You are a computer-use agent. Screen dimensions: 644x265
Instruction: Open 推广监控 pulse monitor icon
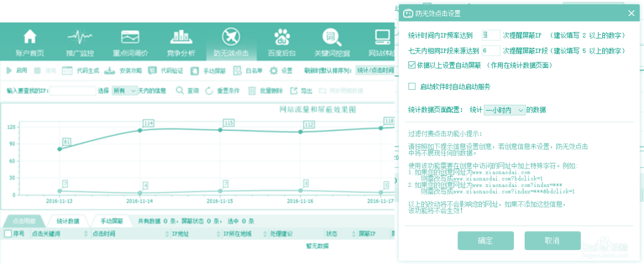tap(80, 37)
